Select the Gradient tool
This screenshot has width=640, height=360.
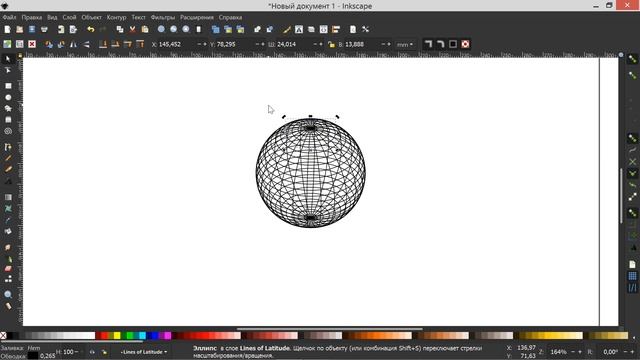click(x=8, y=197)
